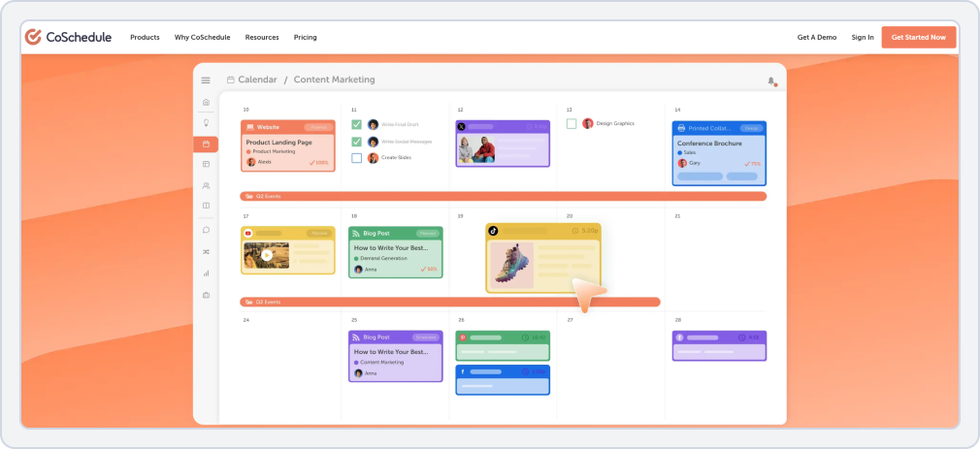
Task: Click the Sign In link
Action: click(863, 38)
